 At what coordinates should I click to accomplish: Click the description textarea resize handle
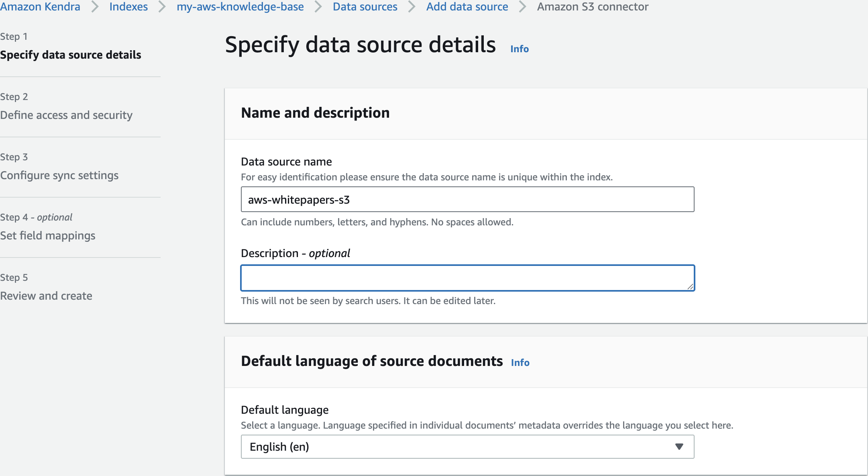(x=690, y=286)
